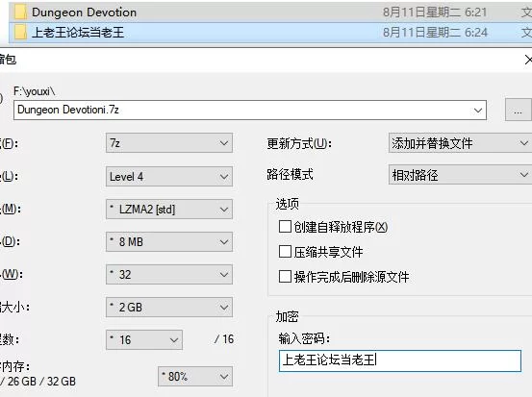Check 操作完成后删除源文件 option
The image size is (532, 397).
(x=285, y=276)
